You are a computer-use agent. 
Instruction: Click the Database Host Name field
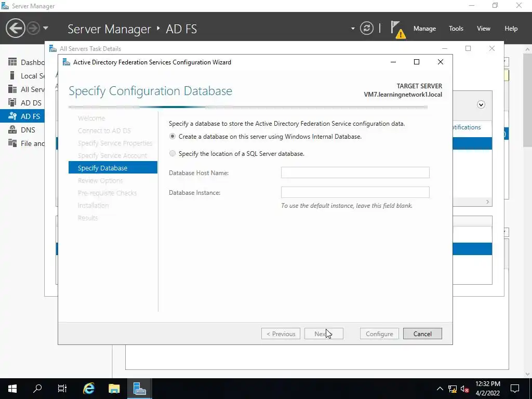355,172
